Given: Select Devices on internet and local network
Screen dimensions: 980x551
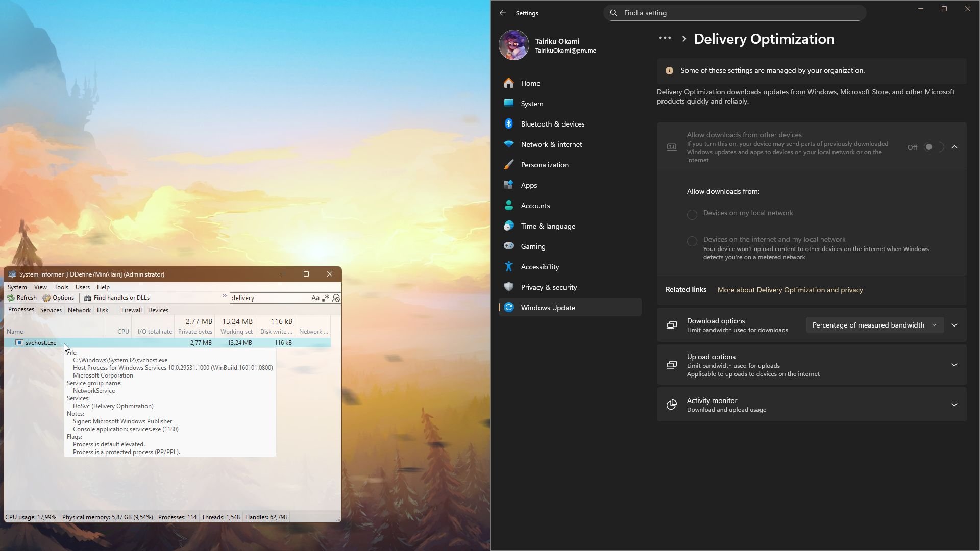Looking at the screenshot, I should (692, 241).
